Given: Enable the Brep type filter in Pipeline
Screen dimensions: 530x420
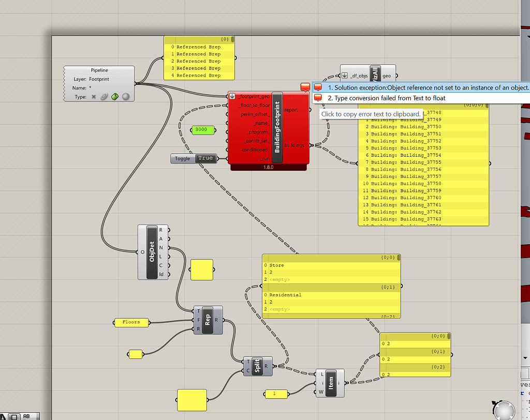Looking at the screenshot, I should 115,97.
